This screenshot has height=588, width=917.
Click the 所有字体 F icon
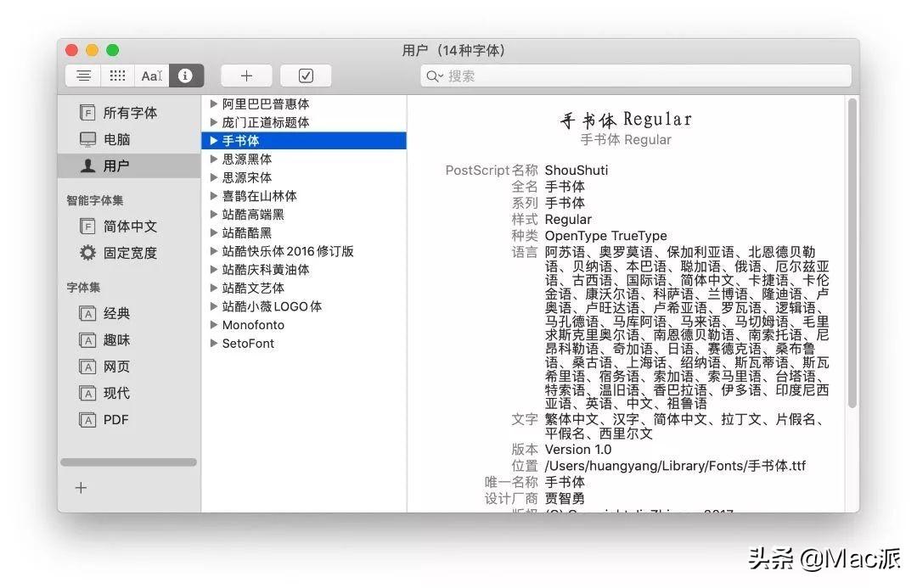87,112
